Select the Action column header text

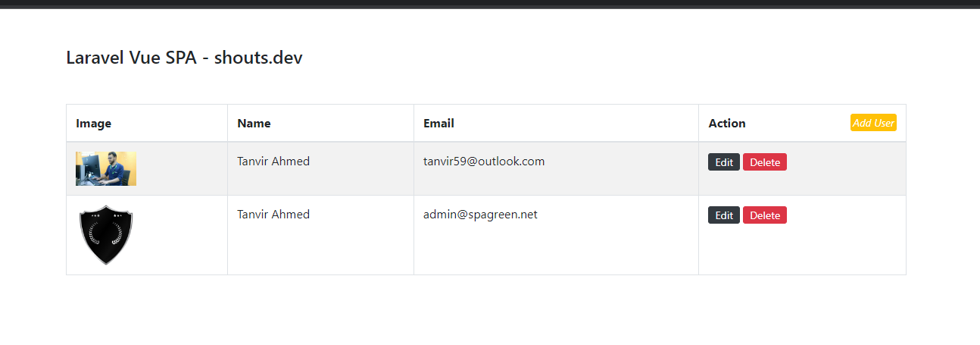click(727, 123)
